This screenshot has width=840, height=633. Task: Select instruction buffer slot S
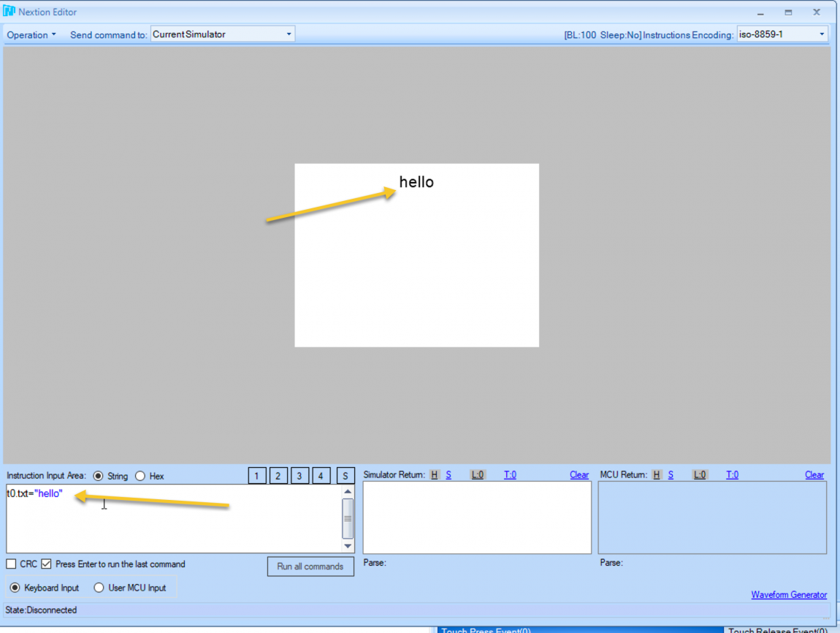tap(345, 475)
